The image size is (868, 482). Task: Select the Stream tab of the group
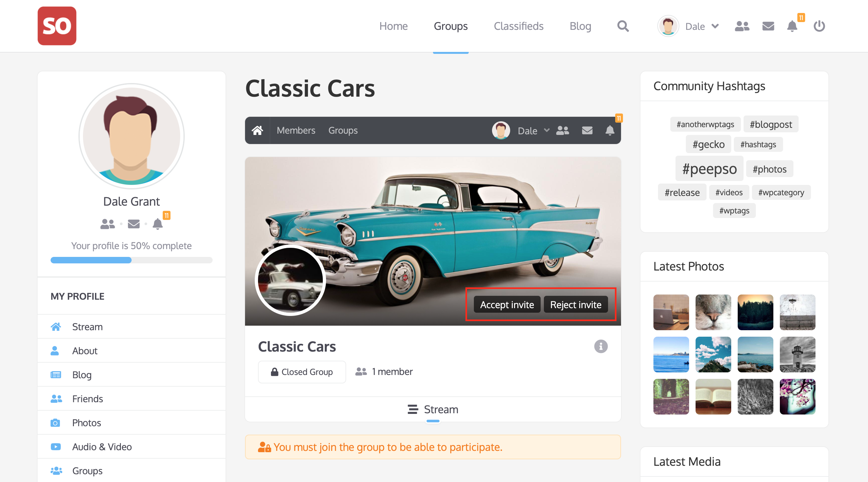(433, 409)
